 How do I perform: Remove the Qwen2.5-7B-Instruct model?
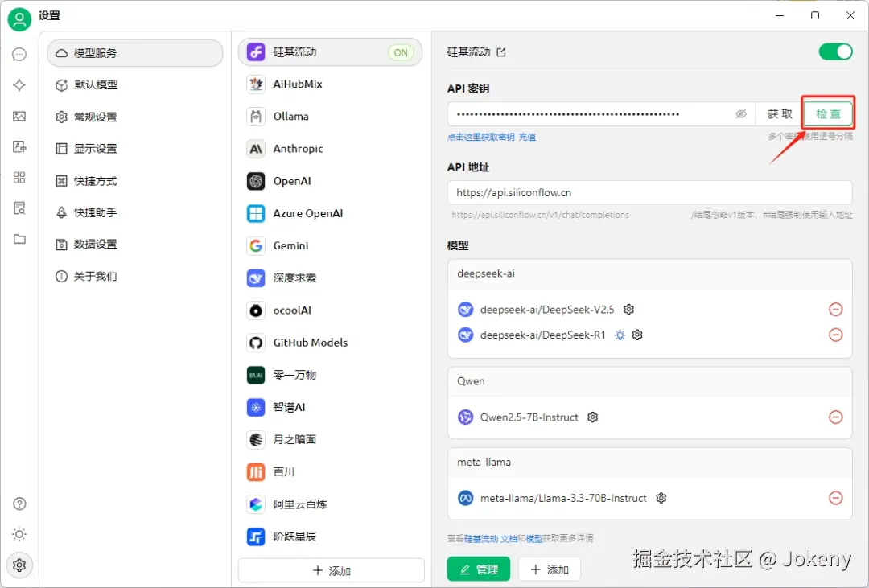coord(836,417)
